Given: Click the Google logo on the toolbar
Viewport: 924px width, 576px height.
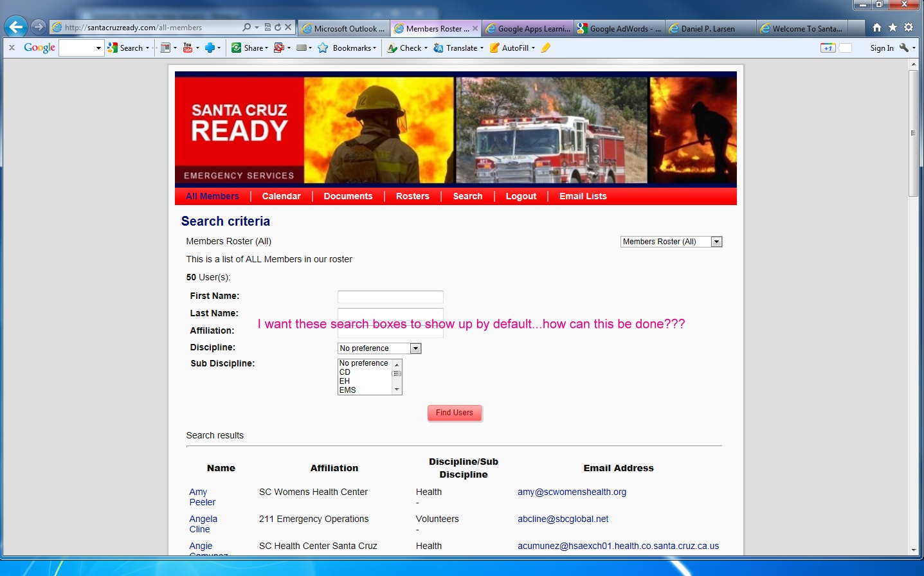Looking at the screenshot, I should (39, 48).
